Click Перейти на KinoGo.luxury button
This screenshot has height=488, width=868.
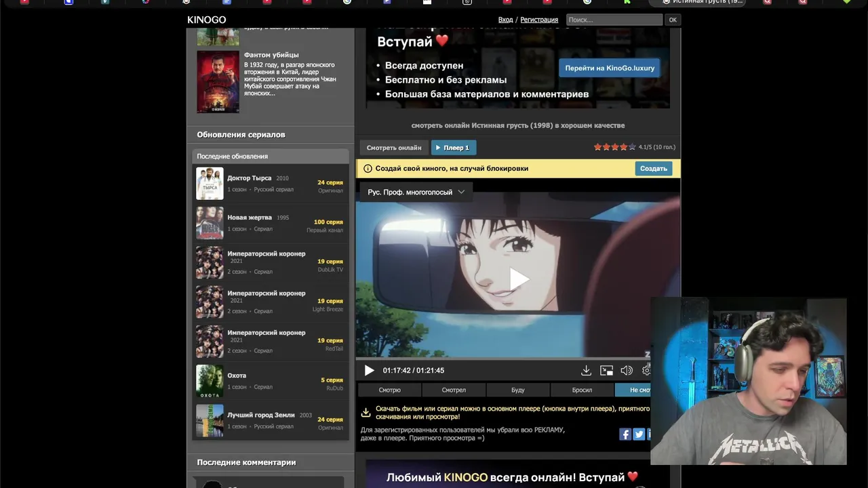click(610, 68)
